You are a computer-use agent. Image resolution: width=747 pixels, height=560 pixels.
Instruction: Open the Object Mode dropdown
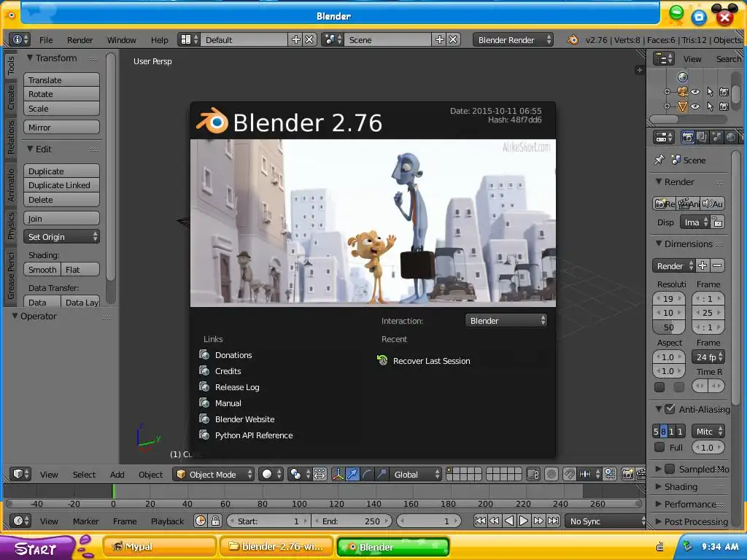[214, 474]
